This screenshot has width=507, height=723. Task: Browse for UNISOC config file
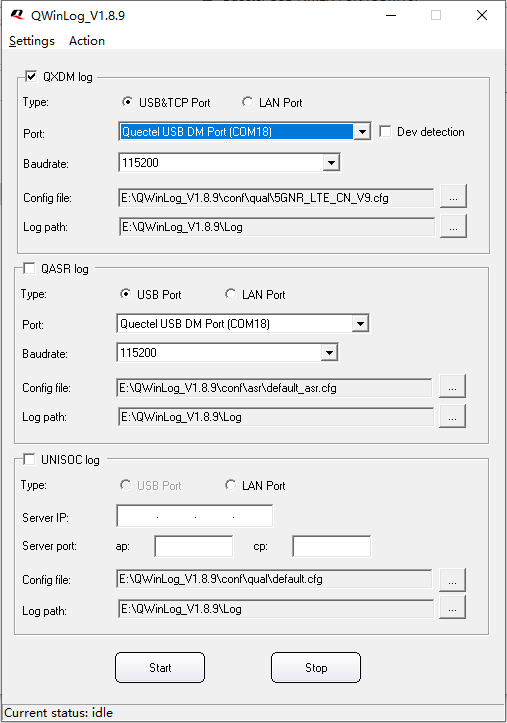[x=452, y=580]
